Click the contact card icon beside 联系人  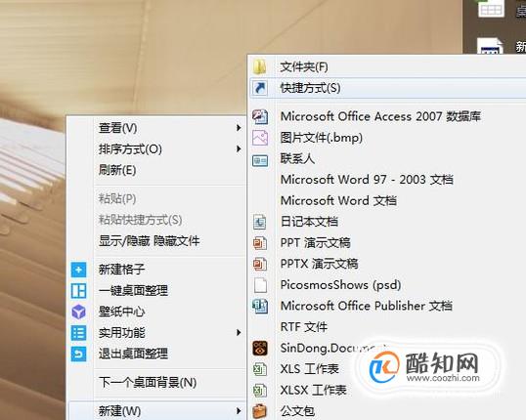(260, 160)
